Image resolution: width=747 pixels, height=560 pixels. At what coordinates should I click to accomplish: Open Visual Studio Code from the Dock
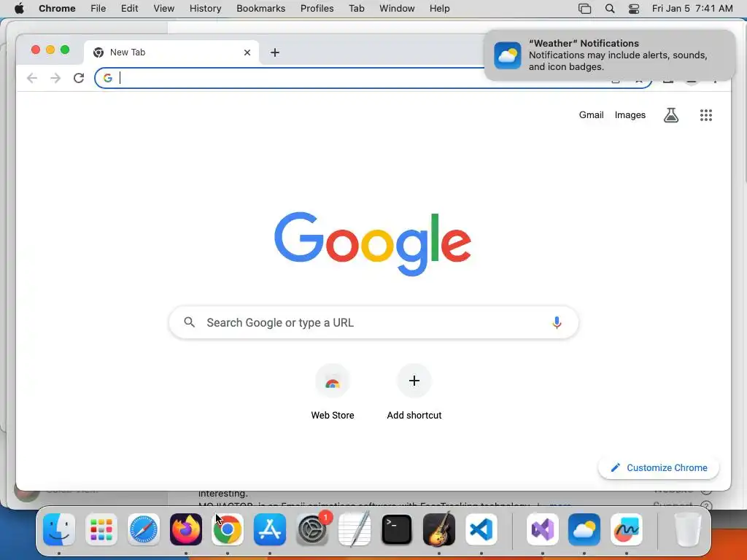481,529
